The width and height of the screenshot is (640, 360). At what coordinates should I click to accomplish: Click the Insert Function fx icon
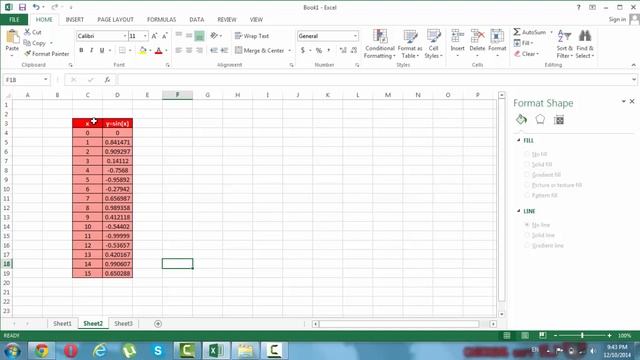pos(107,80)
